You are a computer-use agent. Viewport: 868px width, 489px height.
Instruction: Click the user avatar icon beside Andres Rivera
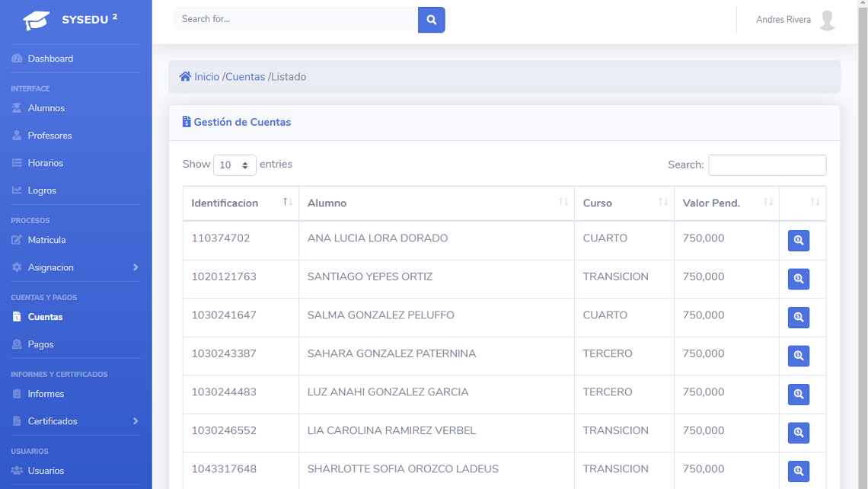click(x=827, y=20)
